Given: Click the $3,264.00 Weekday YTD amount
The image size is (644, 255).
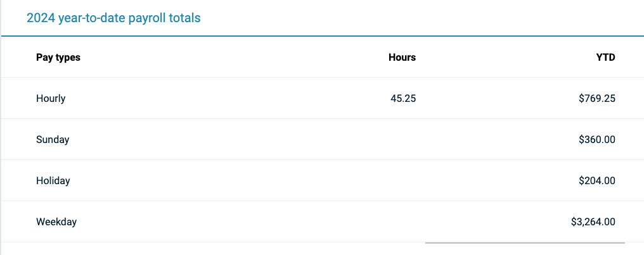Looking at the screenshot, I should [x=593, y=222].
